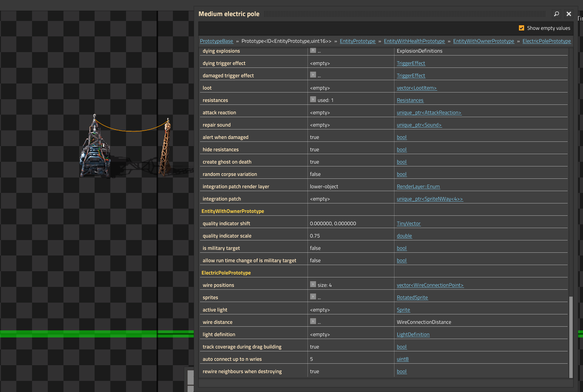Select the 'lower-object' render layer value

point(324,186)
